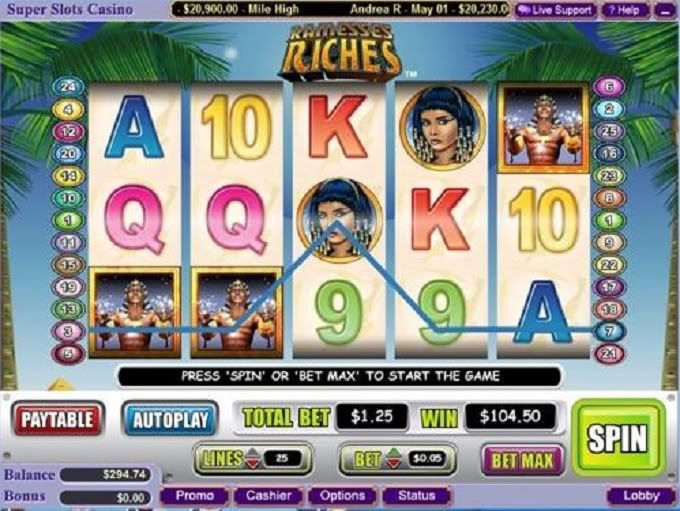Screen dimensions: 680x511
Task: Increase lines with the gray up arrow
Action: point(253,453)
